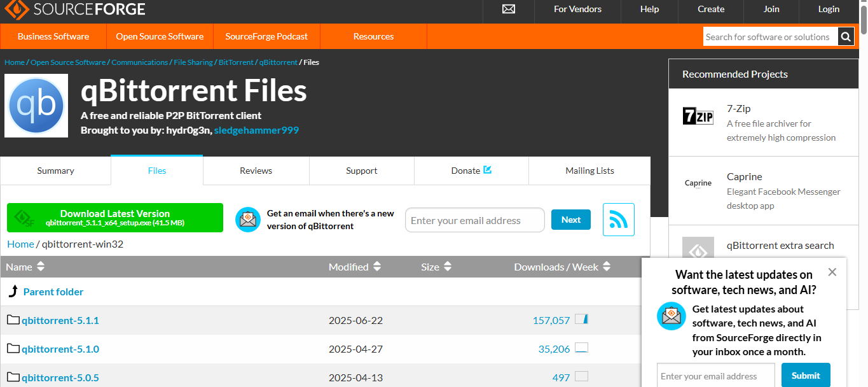Viewport: 868px width, 387px height.
Task: Click the sledgehammer999 author link
Action: point(256,130)
